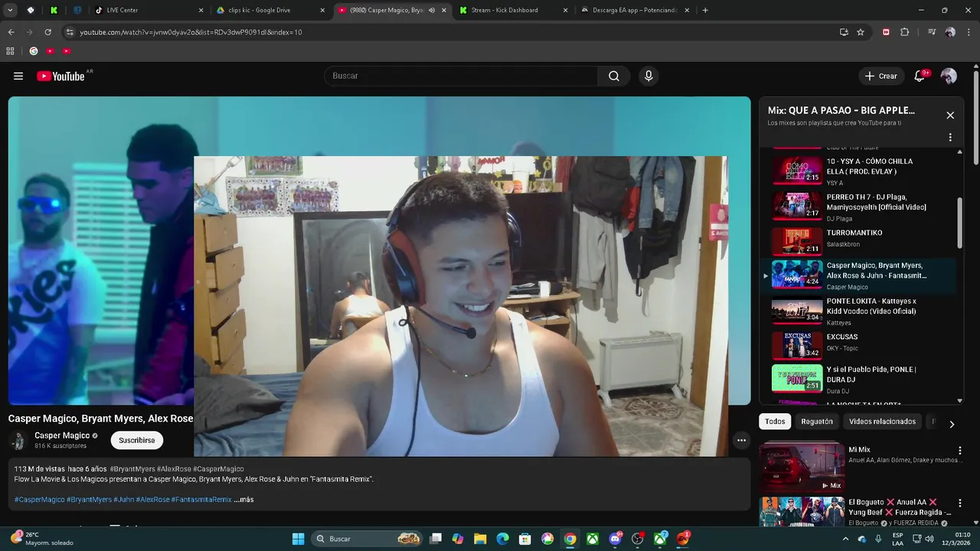Show more filter chips with right arrow

(x=952, y=424)
